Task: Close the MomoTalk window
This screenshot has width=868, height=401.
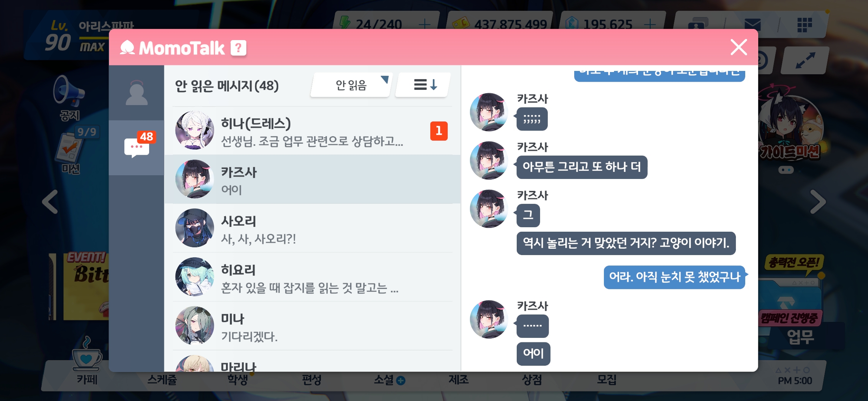Action: (x=739, y=47)
